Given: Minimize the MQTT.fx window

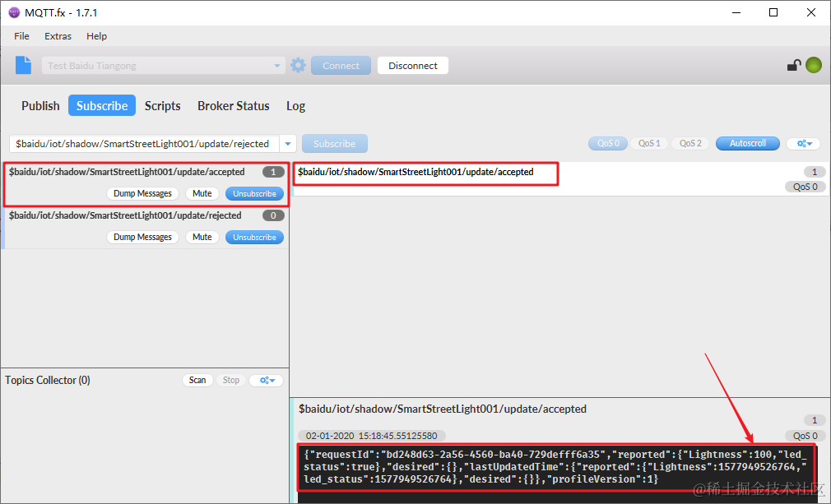Looking at the screenshot, I should point(736,12).
